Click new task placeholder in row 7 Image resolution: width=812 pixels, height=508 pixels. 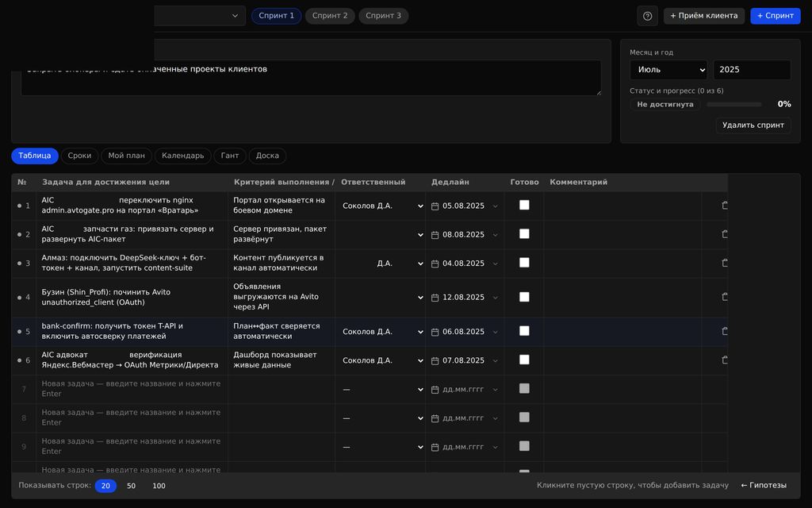point(131,389)
